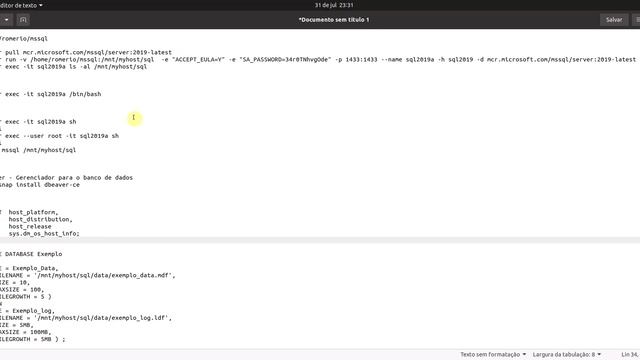Click the text host_platform,
Viewport: 640px width, 360px height.
click(x=33, y=212)
